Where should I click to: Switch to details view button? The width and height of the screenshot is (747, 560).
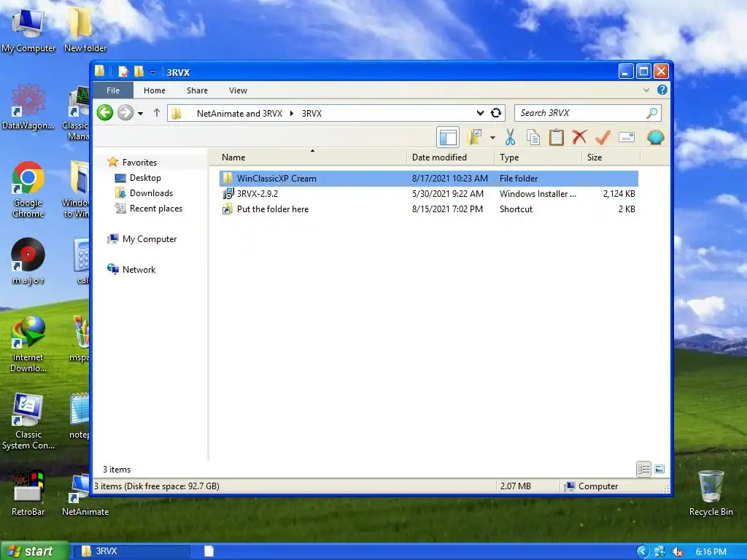click(643, 469)
